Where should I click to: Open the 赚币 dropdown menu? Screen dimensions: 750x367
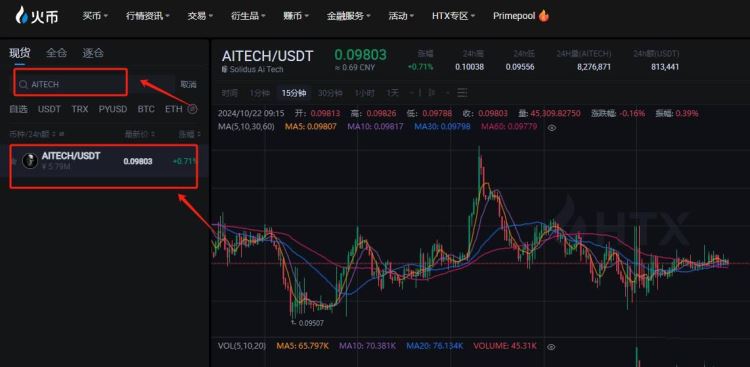pyautogui.click(x=296, y=16)
